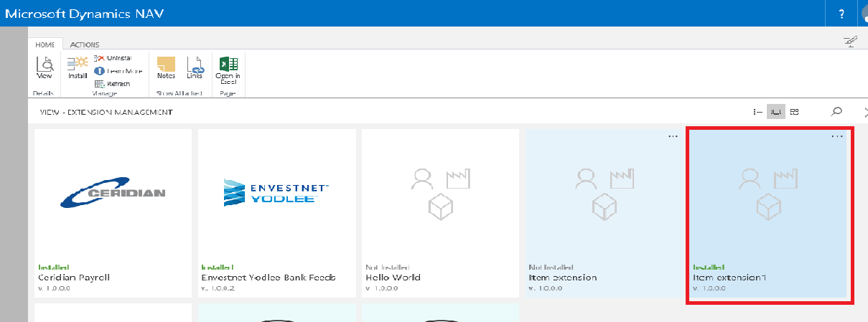Click the user avatar in header
868x322 pixels.
(863, 14)
